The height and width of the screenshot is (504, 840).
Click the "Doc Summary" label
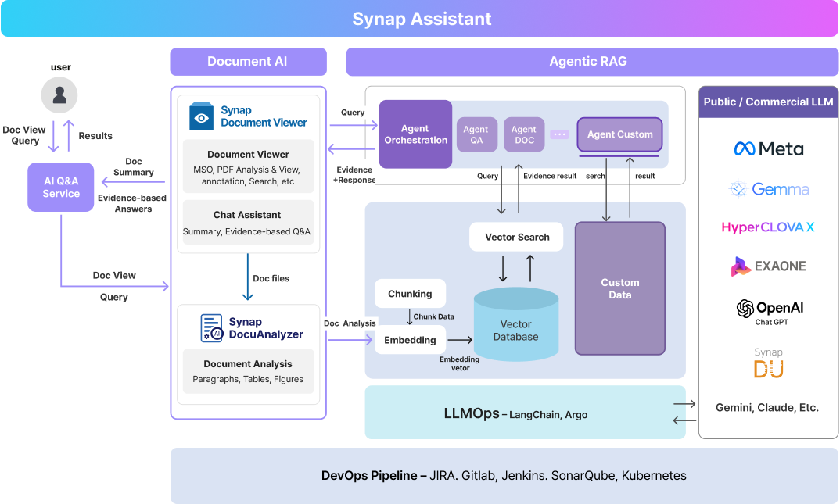[x=134, y=167]
